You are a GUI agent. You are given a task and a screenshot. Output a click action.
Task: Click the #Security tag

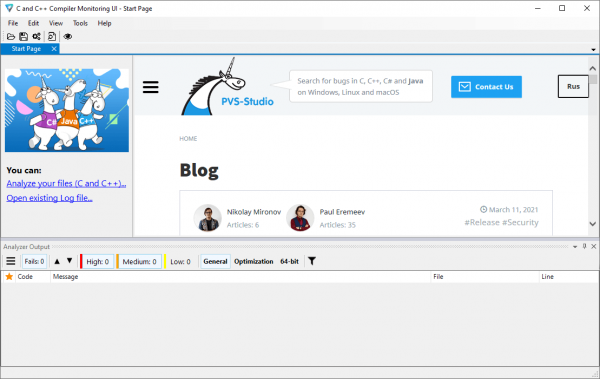[520, 222]
